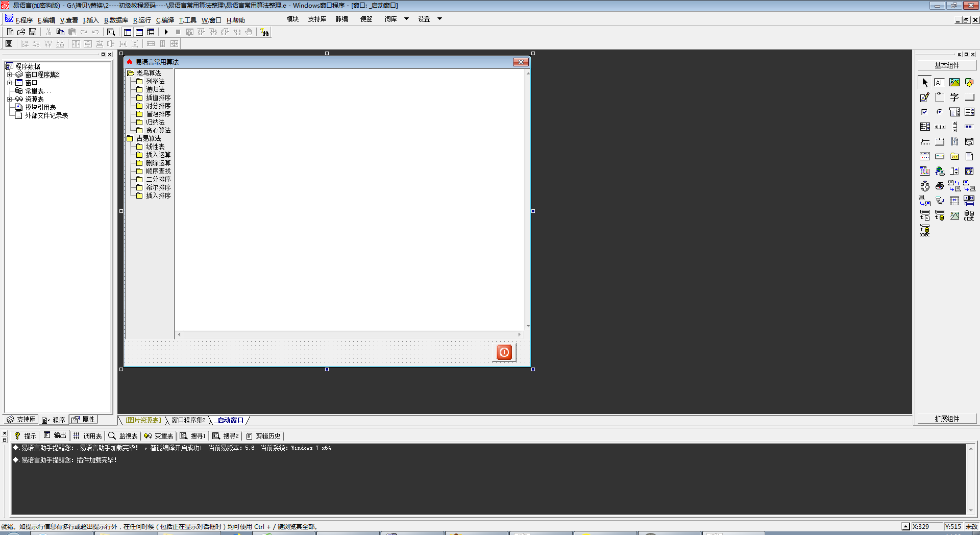Switch to the 支持库 tab in left panel

click(x=21, y=420)
